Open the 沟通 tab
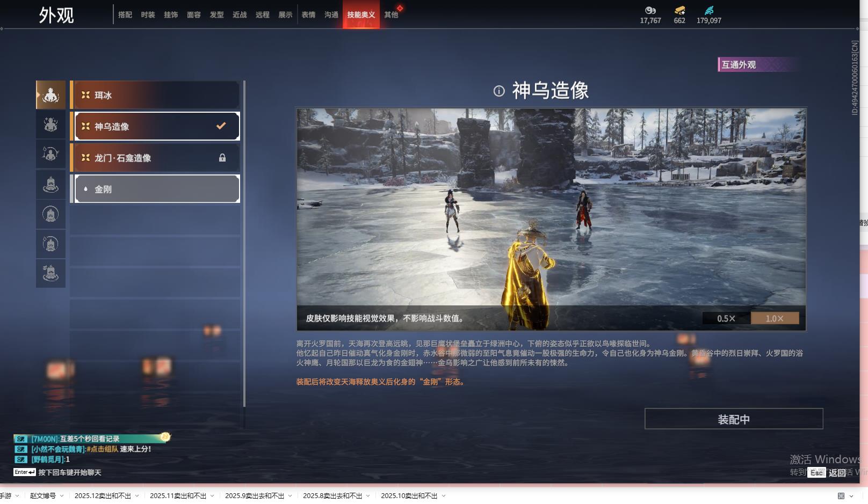This screenshot has height=504, width=868. click(x=331, y=14)
